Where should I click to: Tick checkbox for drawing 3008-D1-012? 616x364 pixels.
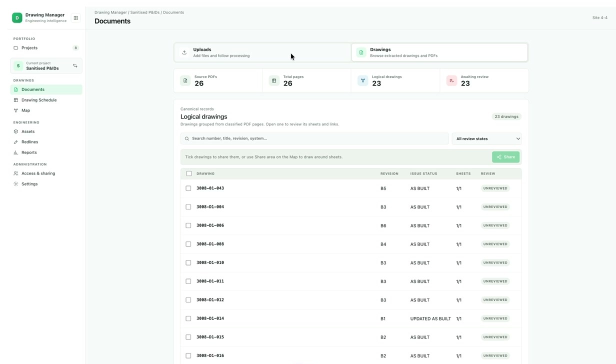pyautogui.click(x=188, y=300)
